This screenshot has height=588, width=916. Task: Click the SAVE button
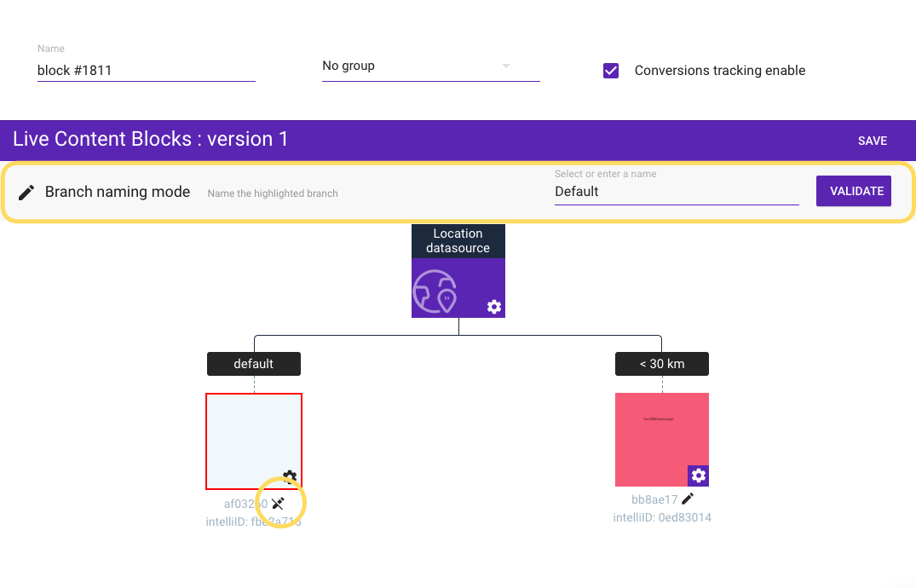tap(873, 141)
